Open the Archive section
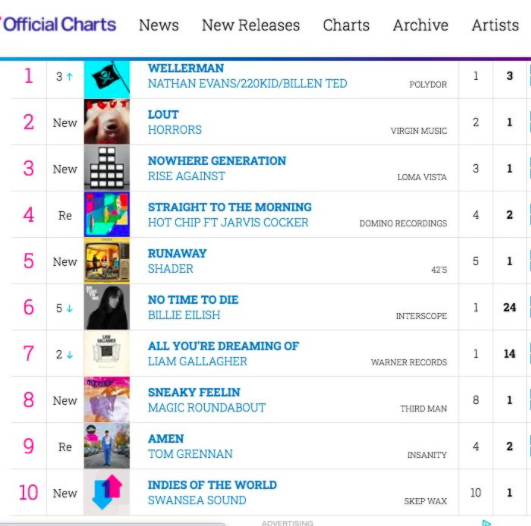This screenshot has width=531, height=526. (421, 25)
